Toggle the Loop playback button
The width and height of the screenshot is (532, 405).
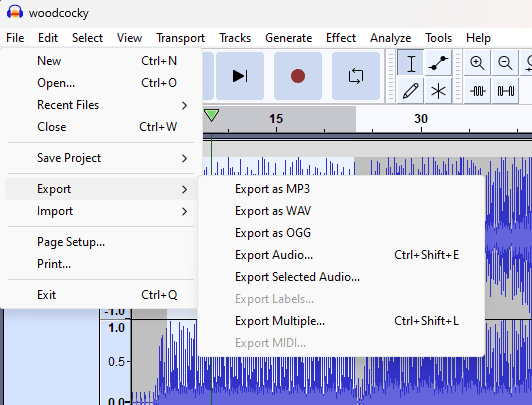[356, 76]
